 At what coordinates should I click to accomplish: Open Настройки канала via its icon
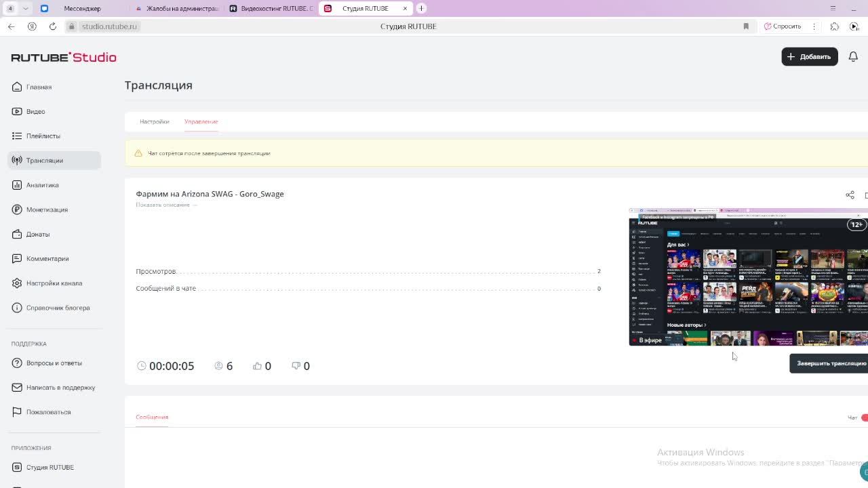click(17, 283)
